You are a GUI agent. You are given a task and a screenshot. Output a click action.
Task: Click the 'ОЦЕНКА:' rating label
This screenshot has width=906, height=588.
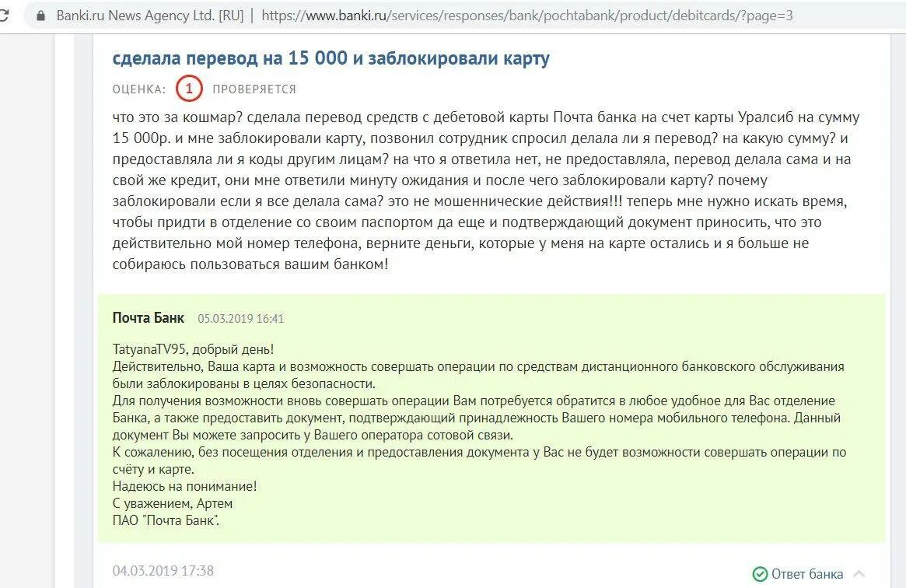pos(138,89)
